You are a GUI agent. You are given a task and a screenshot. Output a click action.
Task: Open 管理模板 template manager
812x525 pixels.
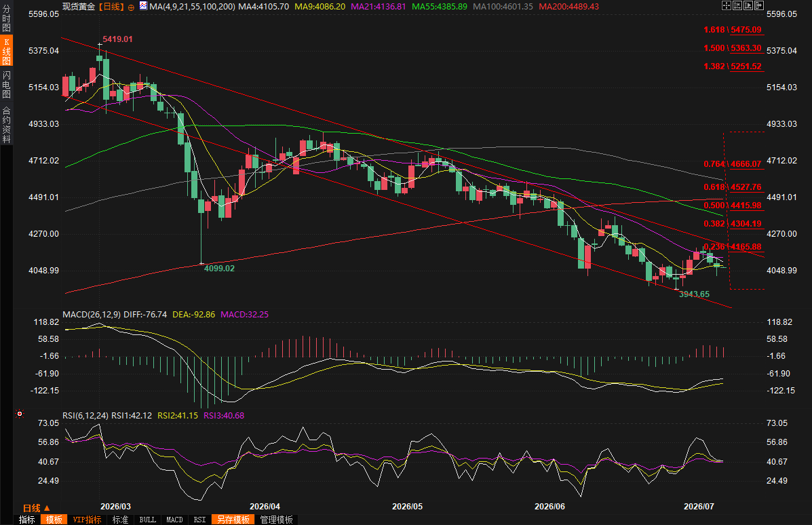(x=277, y=520)
